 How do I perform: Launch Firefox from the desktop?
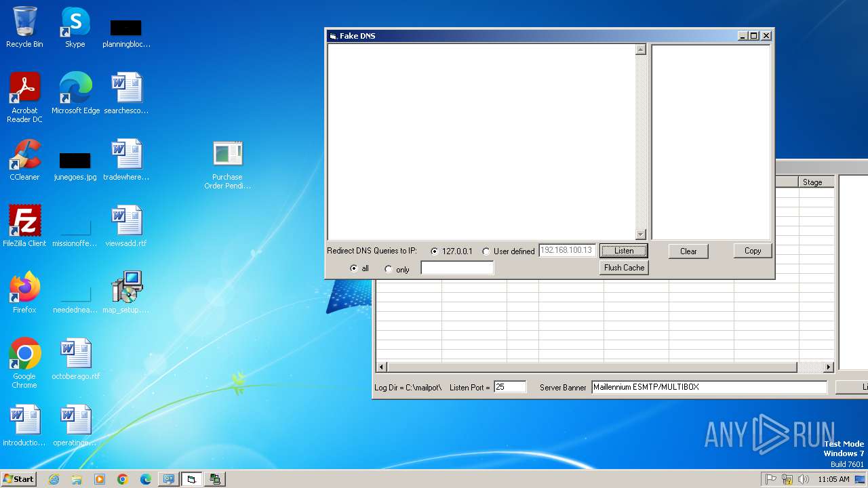click(24, 293)
